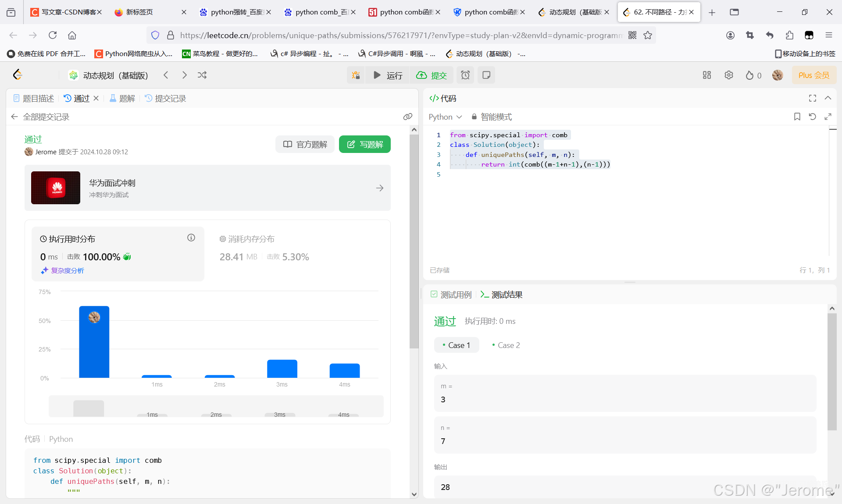The height and width of the screenshot is (504, 842).
Task: Expand the 华为面试冲刺 card arrow
Action: pyautogui.click(x=380, y=188)
